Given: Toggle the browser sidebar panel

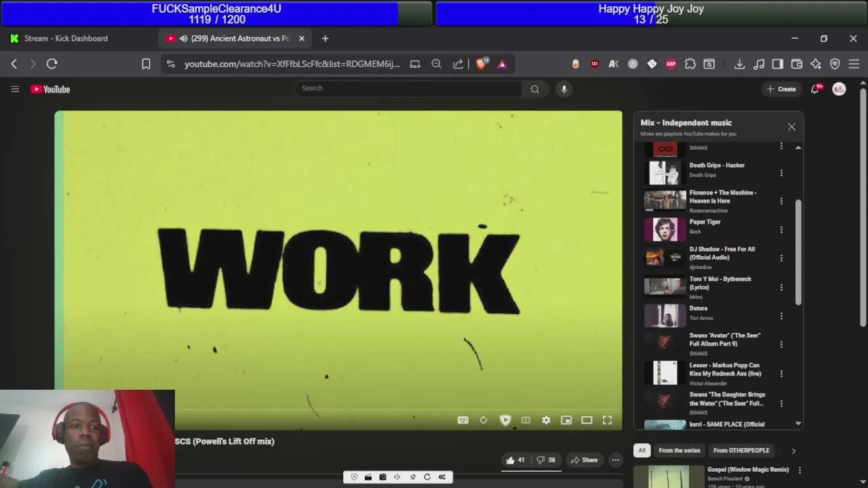Looking at the screenshot, I should point(778,64).
